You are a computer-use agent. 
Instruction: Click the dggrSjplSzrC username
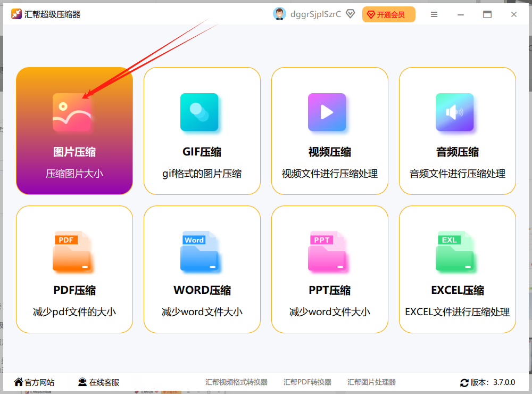point(315,14)
